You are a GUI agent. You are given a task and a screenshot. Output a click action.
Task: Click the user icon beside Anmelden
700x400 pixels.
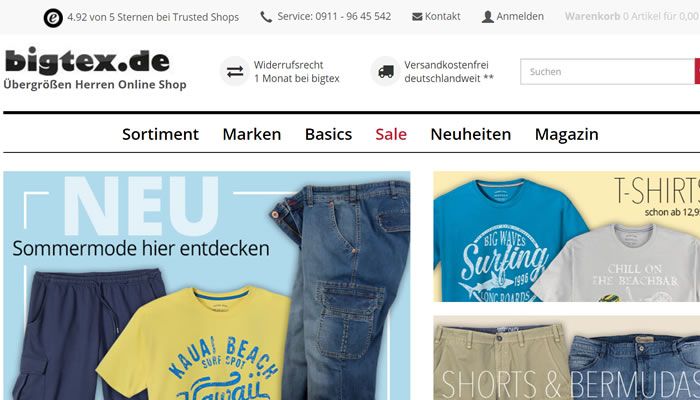488,17
